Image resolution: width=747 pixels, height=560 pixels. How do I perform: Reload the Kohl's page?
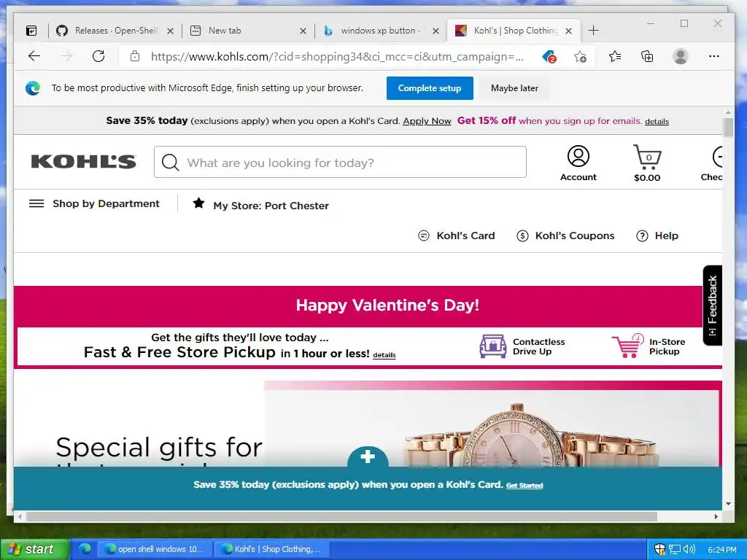click(x=98, y=56)
